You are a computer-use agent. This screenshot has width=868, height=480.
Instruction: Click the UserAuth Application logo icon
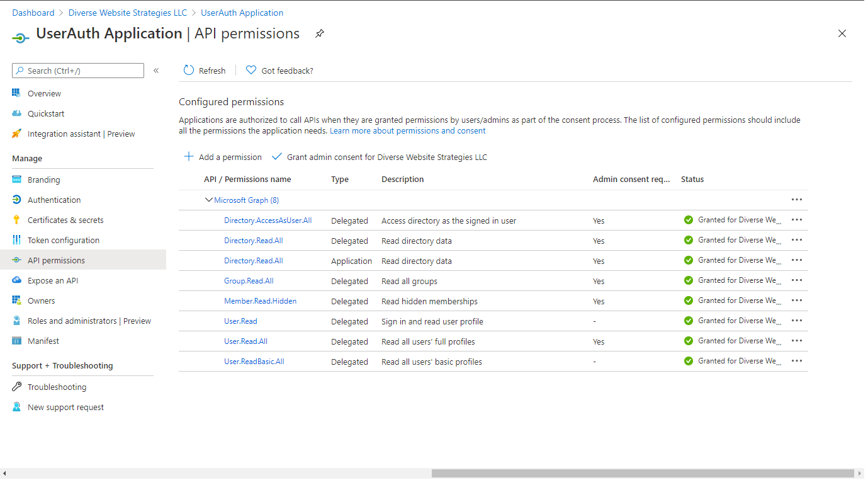(x=21, y=38)
